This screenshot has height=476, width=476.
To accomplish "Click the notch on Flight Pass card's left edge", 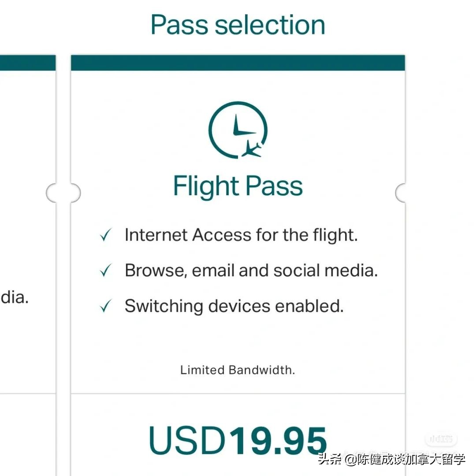I will pos(74,193).
